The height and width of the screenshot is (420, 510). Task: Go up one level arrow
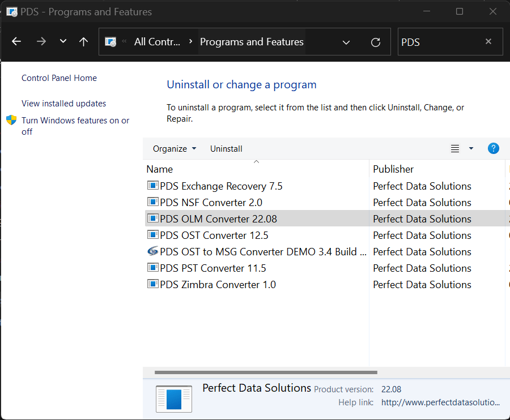[84, 41]
